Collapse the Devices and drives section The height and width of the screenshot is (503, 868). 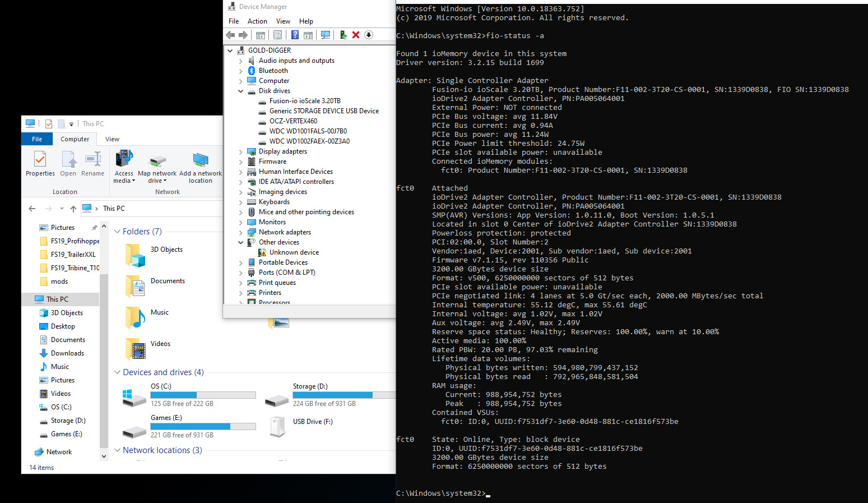[117, 372]
